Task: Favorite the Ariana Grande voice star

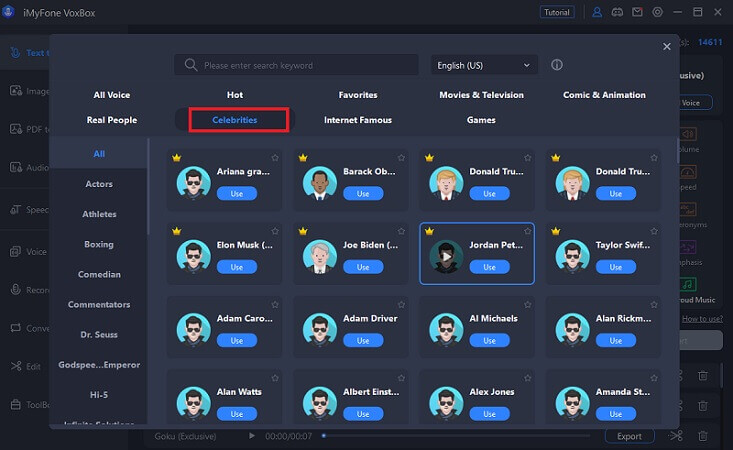Action: point(275,158)
